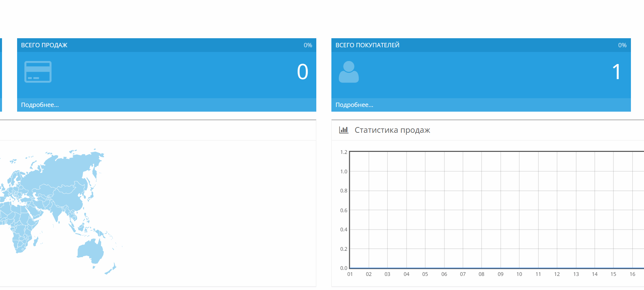Click the Статистика продаж panel title
The image size is (644, 290).
pos(392,130)
